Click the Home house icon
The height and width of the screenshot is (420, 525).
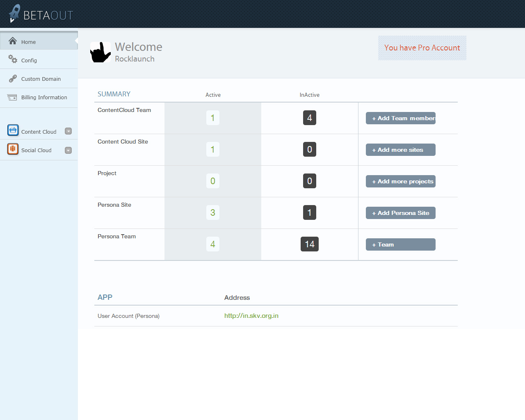coord(13,41)
